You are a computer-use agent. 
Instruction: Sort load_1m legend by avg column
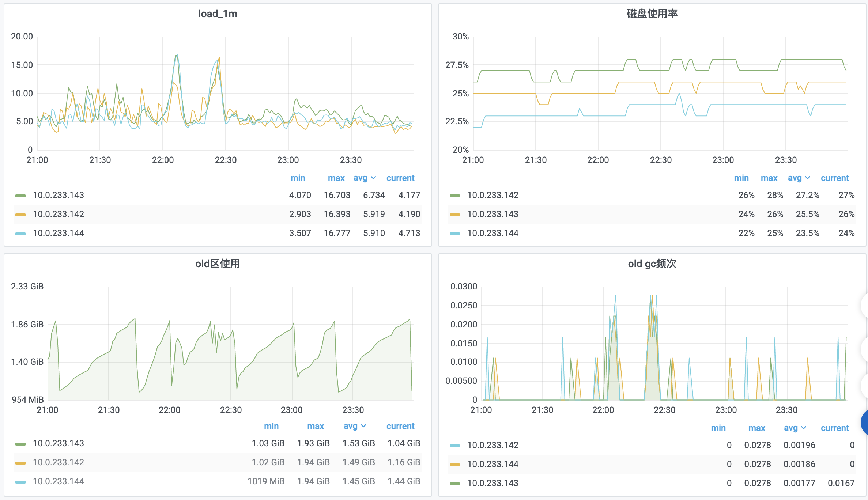coord(360,178)
